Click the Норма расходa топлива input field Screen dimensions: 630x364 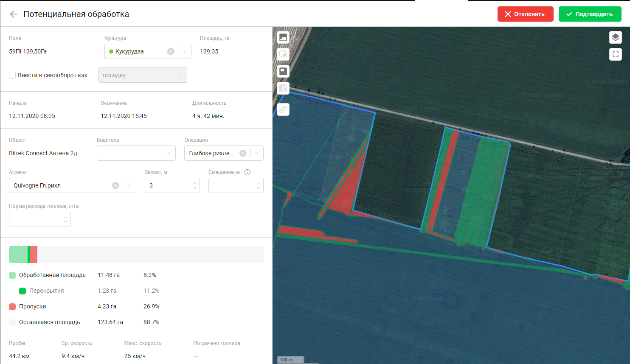click(x=36, y=219)
